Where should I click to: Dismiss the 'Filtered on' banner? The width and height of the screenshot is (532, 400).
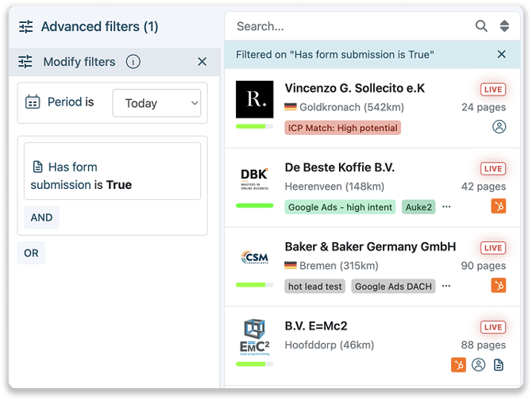501,55
